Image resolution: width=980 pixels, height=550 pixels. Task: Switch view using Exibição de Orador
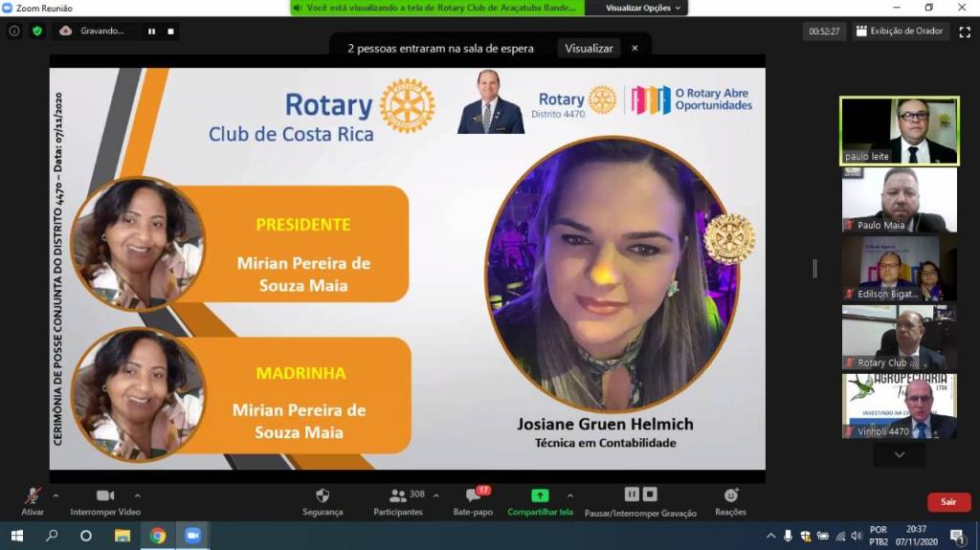pyautogui.click(x=899, y=32)
